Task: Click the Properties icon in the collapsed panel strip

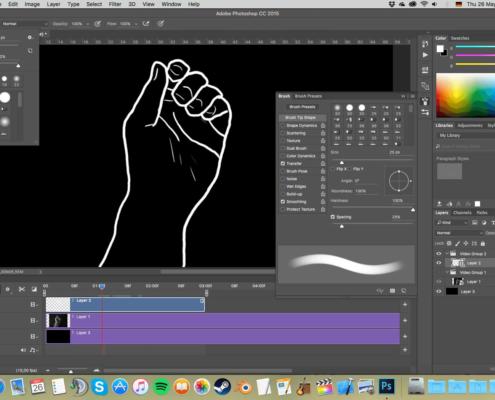Action: tap(425, 70)
